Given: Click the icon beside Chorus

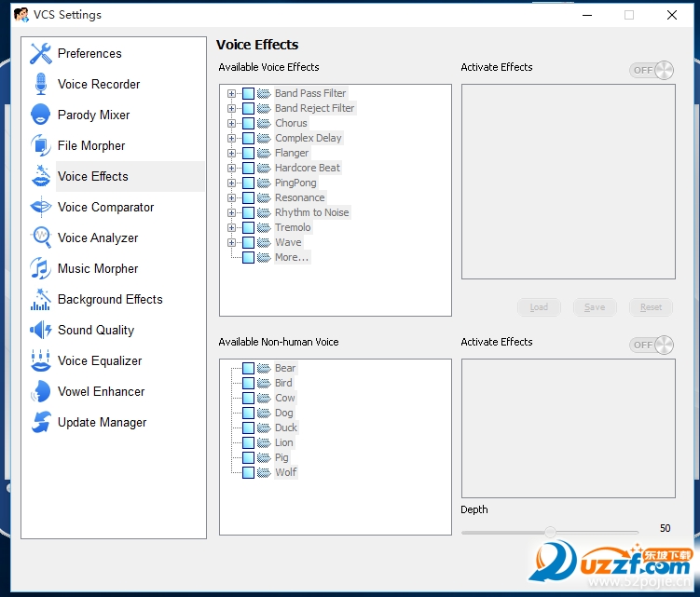Looking at the screenshot, I should pos(264,123).
